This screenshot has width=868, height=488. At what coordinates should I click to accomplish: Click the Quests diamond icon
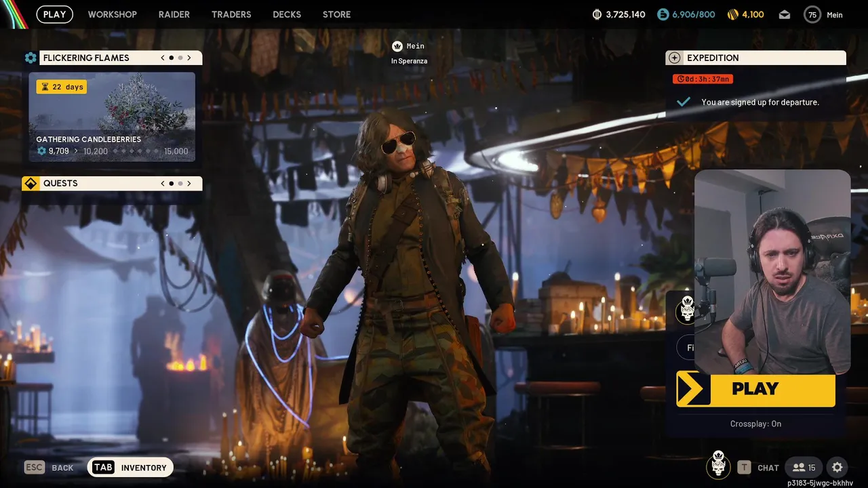coord(31,183)
